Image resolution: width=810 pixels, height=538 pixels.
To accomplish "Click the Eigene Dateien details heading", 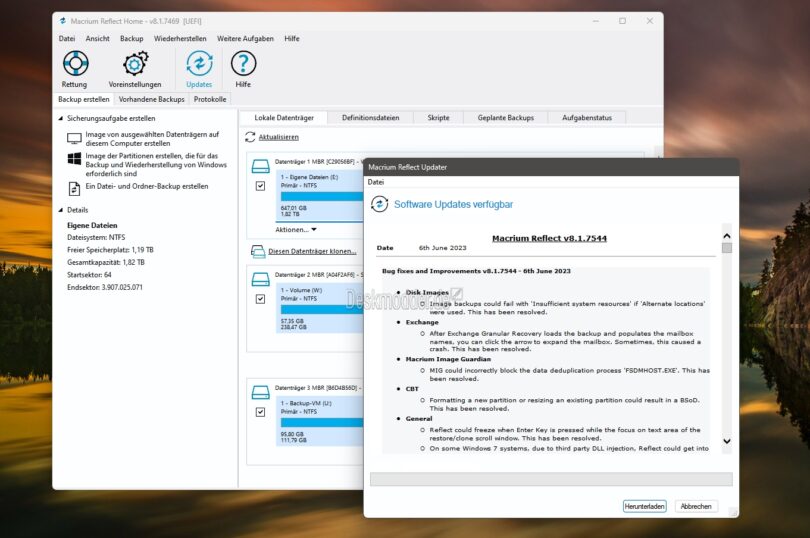I will [x=92, y=225].
